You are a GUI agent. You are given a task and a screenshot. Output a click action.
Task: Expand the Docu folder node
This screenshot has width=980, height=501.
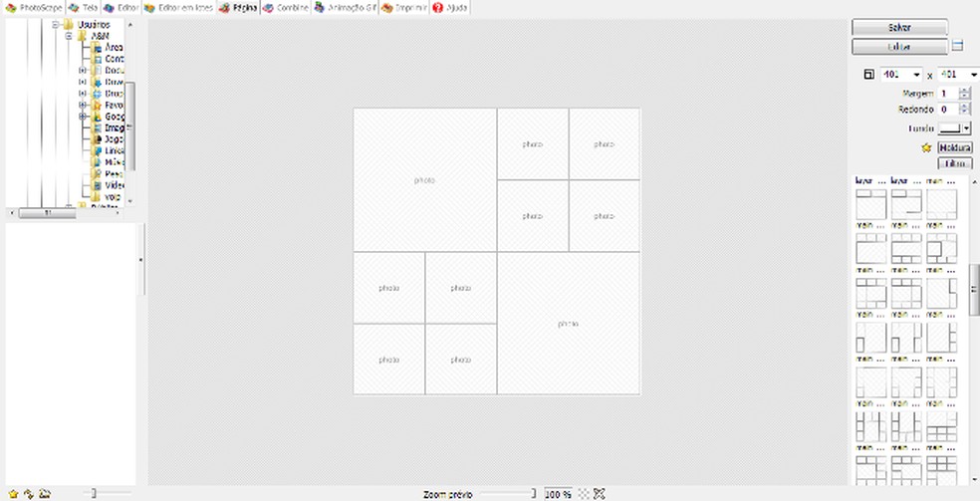pos(82,71)
